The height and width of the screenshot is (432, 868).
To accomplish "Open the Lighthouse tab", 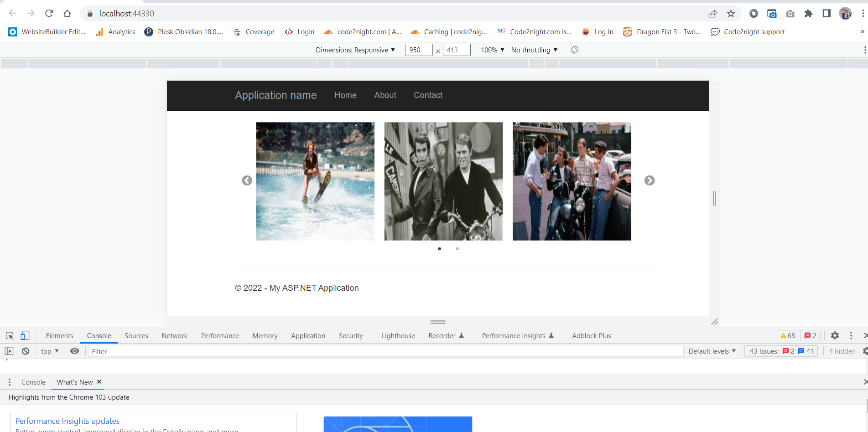I will [398, 336].
